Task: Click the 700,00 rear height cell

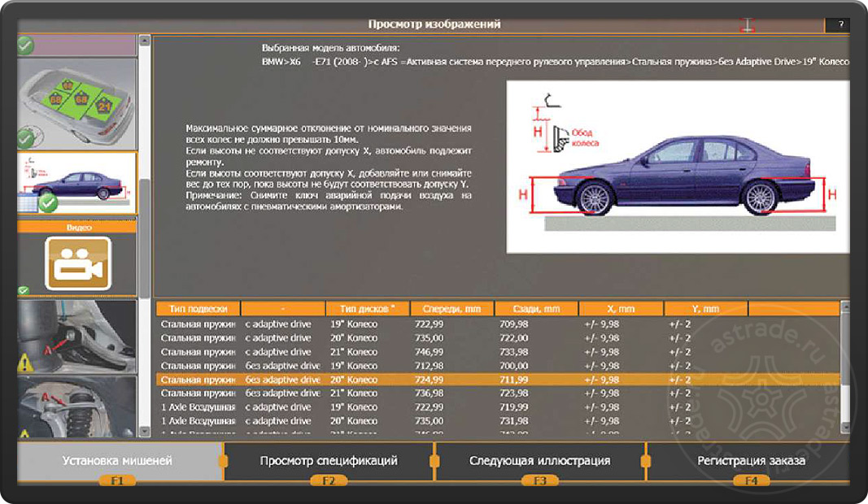Action: [513, 366]
